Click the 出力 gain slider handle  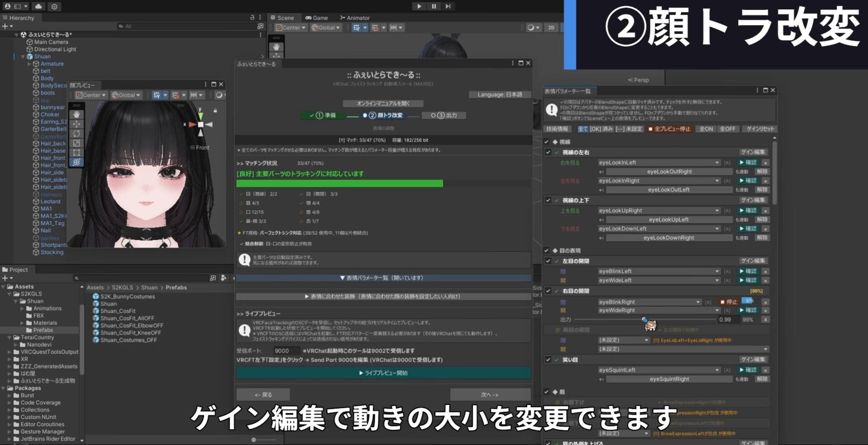pos(645,320)
